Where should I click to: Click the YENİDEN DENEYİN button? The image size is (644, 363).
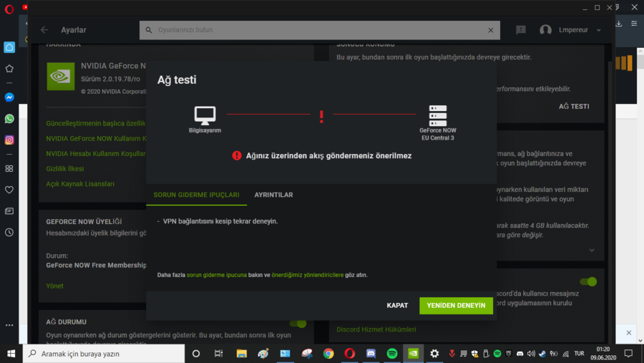tap(456, 306)
